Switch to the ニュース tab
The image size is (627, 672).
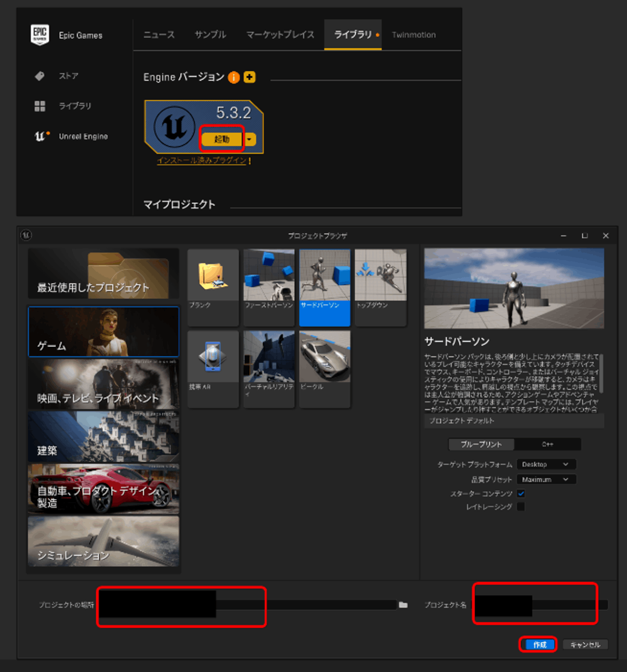[159, 35]
